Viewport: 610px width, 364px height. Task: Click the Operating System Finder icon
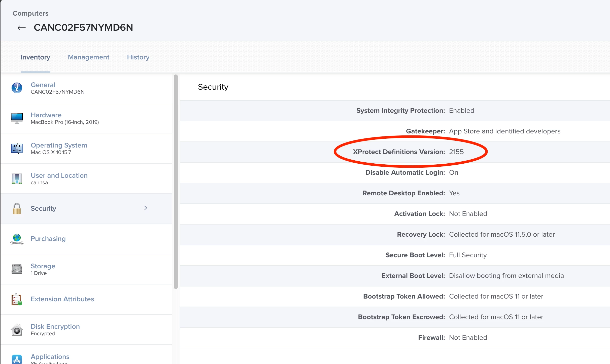pos(17,148)
